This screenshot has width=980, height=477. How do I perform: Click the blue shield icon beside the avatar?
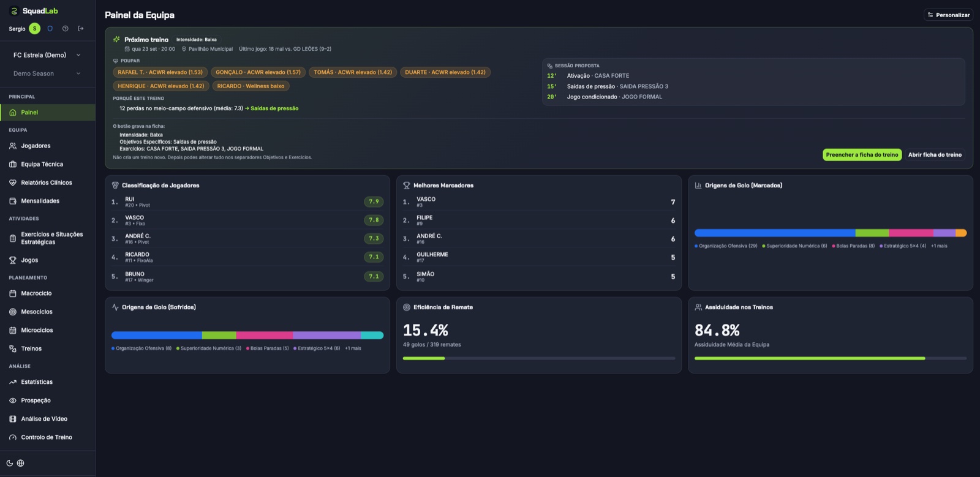(50, 29)
